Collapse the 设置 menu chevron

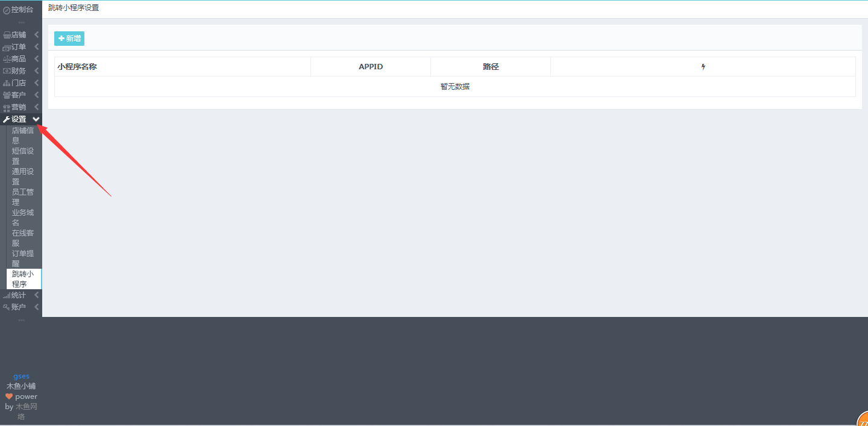click(x=36, y=119)
